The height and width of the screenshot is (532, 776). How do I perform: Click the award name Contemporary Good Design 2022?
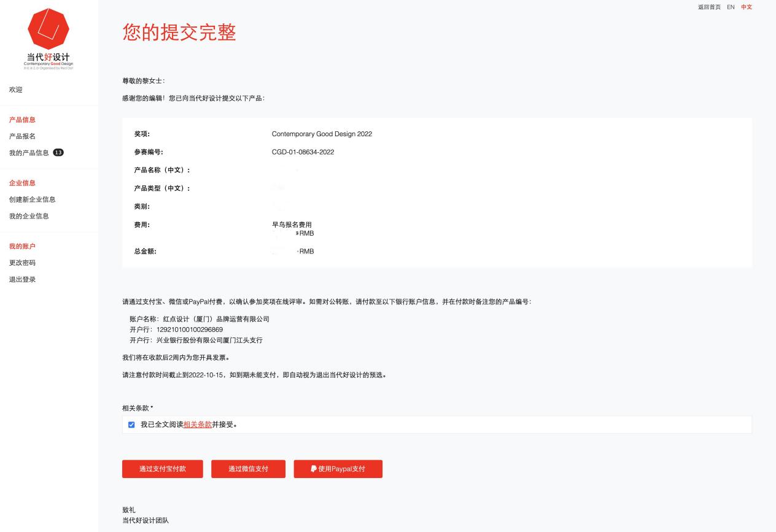pos(322,134)
